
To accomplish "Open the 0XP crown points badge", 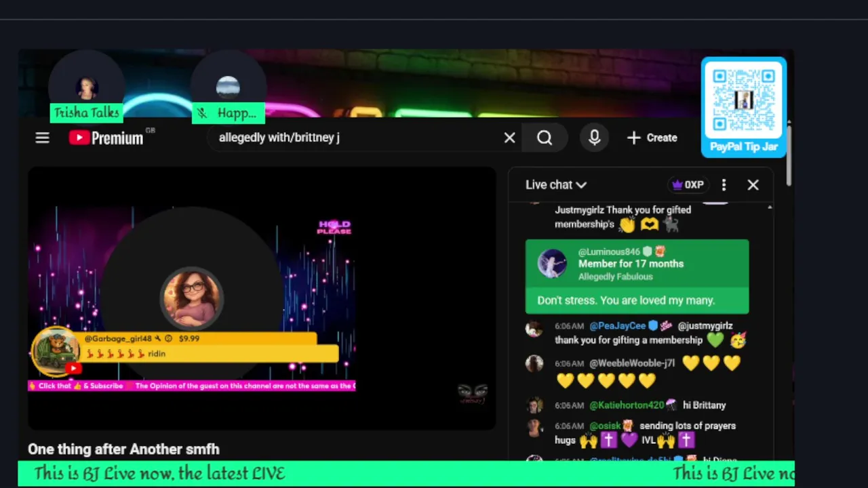I will (x=688, y=184).
